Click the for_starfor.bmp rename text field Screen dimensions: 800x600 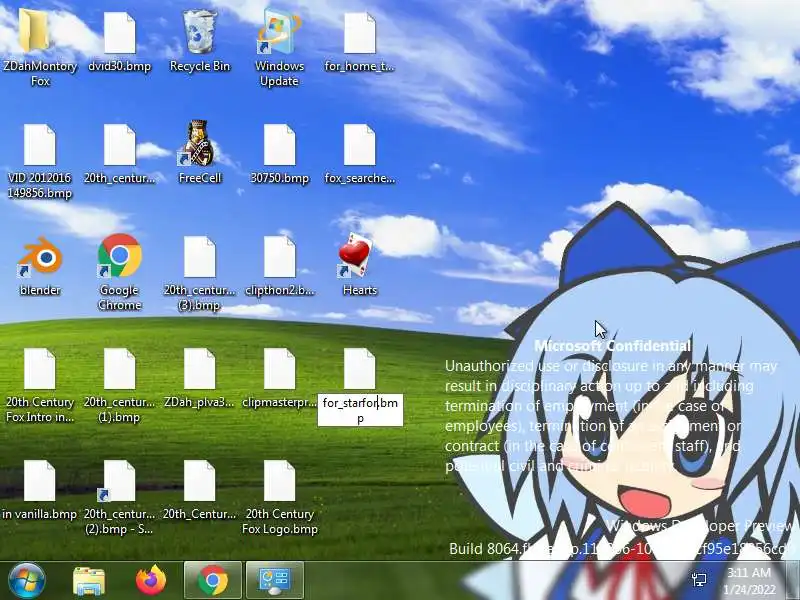(x=360, y=410)
